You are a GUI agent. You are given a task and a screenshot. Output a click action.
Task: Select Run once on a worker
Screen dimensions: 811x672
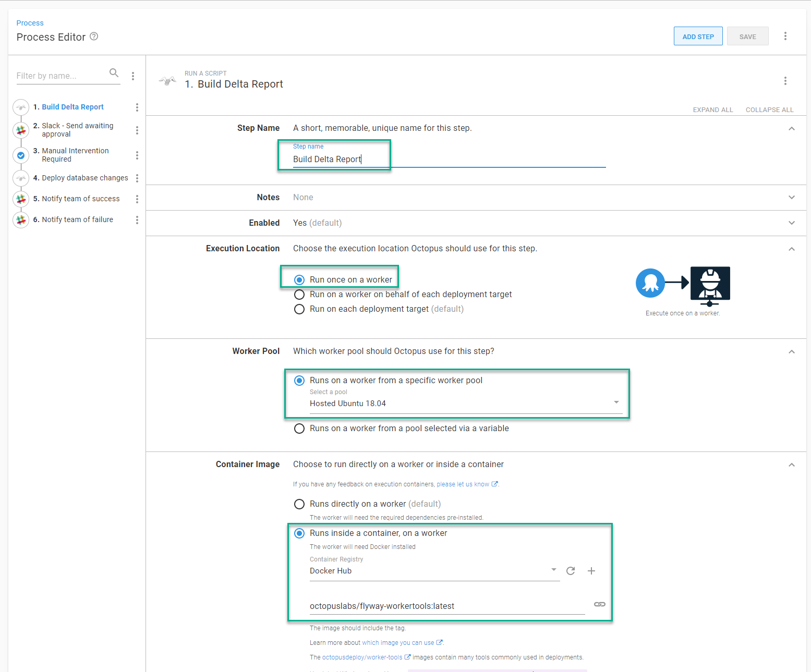299,279
